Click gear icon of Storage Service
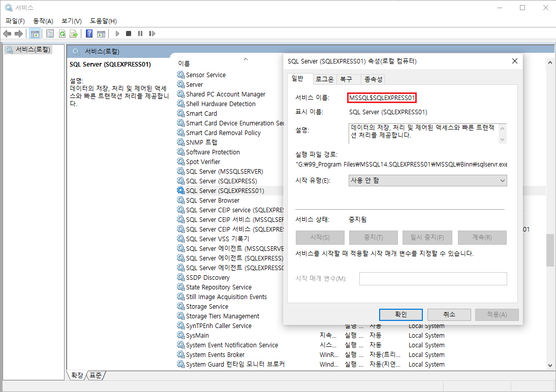Screen dimensions: 556x392 click(181, 306)
